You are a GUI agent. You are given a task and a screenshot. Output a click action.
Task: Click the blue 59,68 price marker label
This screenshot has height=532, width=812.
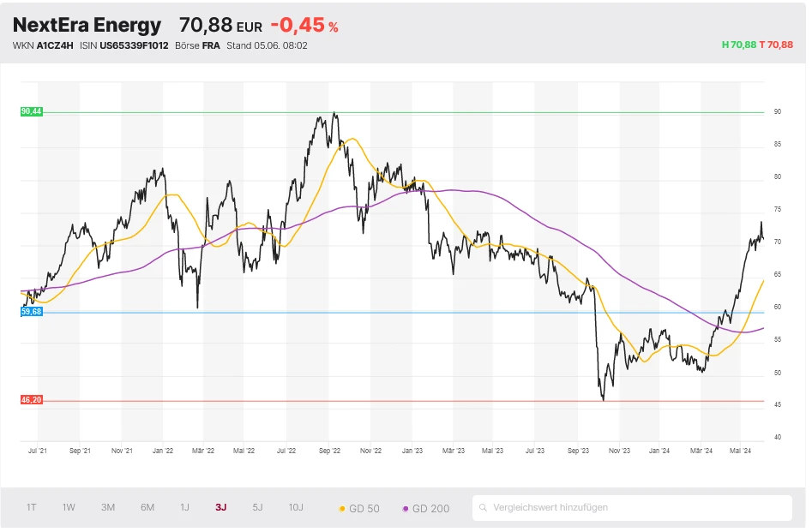tap(31, 313)
